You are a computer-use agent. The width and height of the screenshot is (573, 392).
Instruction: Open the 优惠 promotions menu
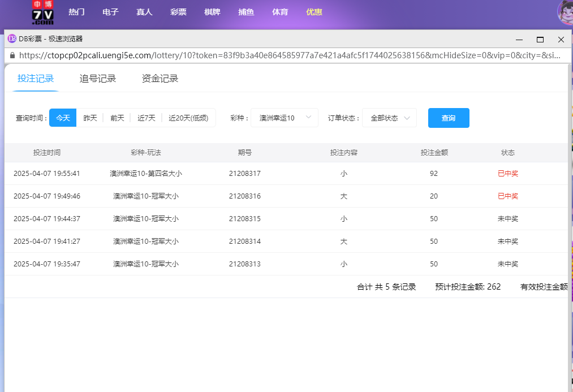point(313,12)
